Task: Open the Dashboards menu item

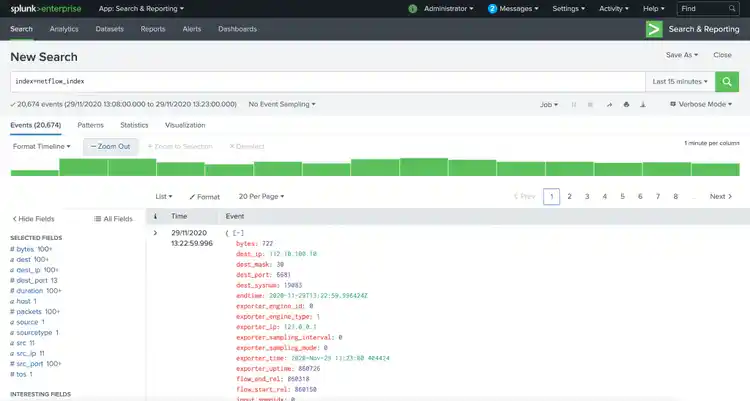Action: (237, 29)
